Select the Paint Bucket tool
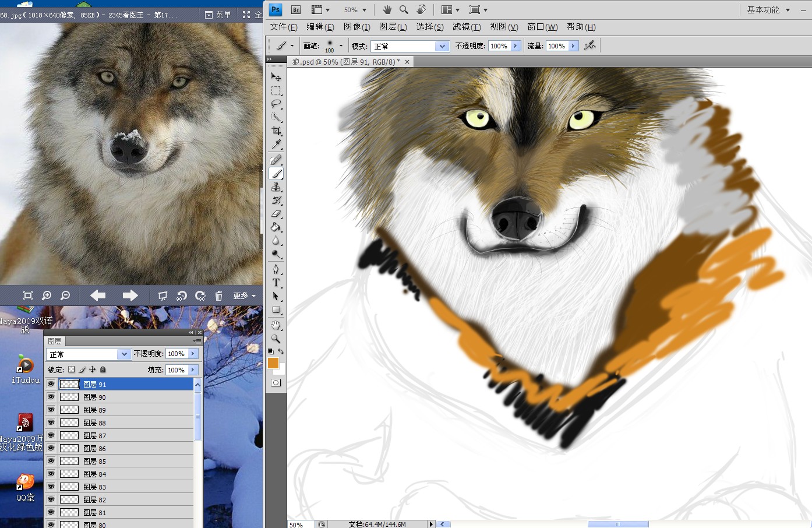Viewport: 812px width, 528px height. [276, 227]
